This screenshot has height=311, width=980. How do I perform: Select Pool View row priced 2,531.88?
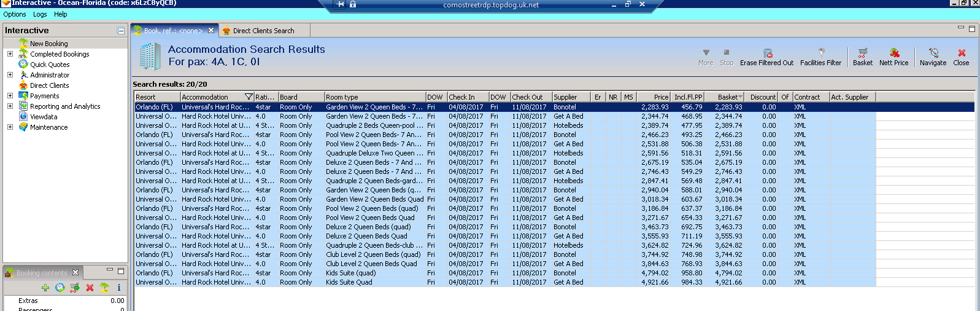click(554, 144)
